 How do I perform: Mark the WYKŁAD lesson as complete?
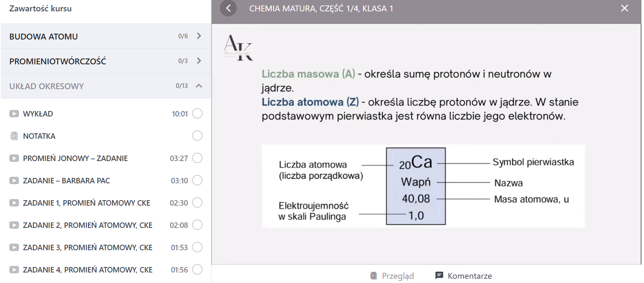pyautogui.click(x=197, y=114)
